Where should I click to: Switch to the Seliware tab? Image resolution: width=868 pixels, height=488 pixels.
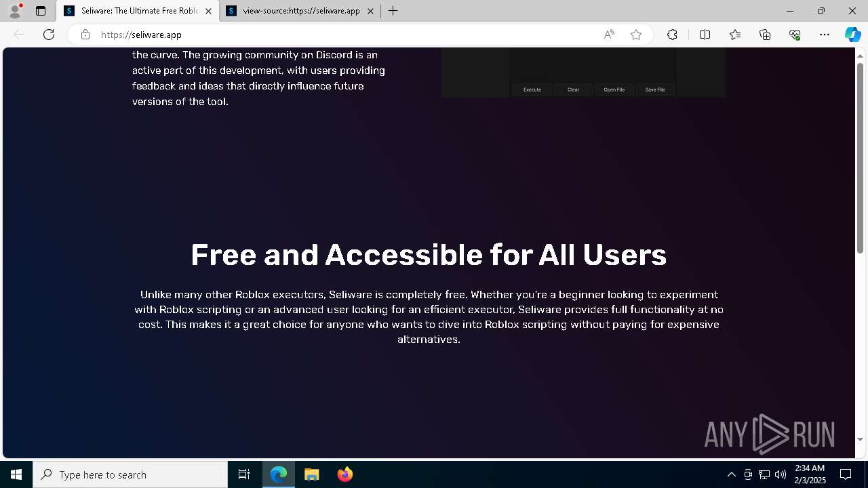point(138,11)
